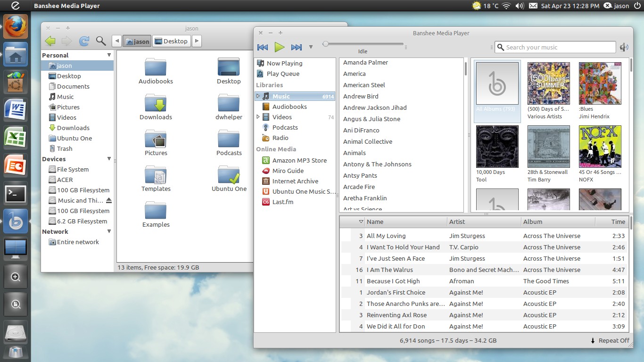Sort tracks by Name column header

point(406,222)
